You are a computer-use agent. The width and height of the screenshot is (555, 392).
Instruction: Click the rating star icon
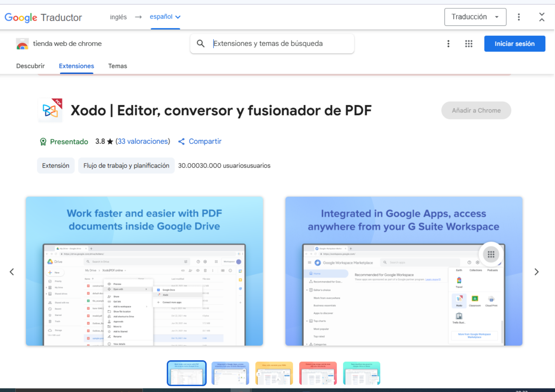point(110,141)
